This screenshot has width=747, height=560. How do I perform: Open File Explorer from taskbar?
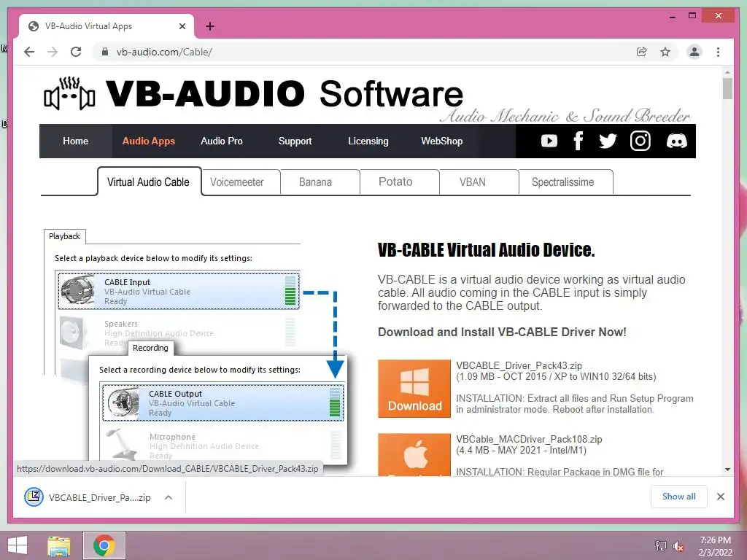[59, 545]
